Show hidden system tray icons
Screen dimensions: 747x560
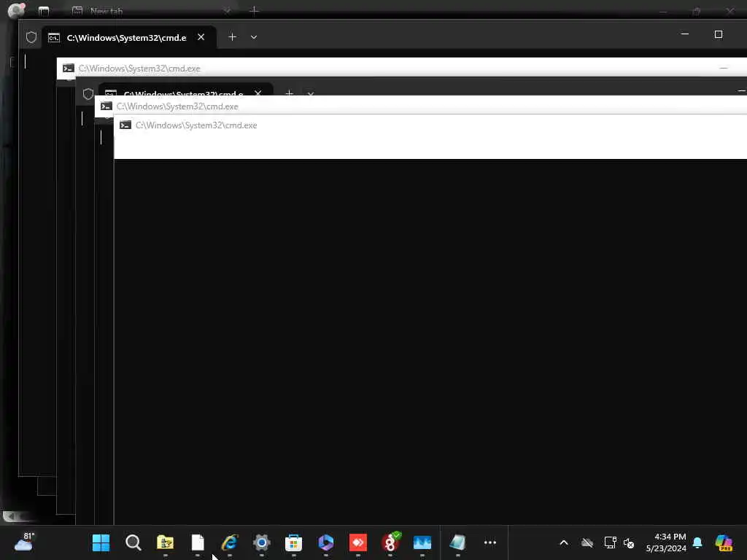[564, 542]
